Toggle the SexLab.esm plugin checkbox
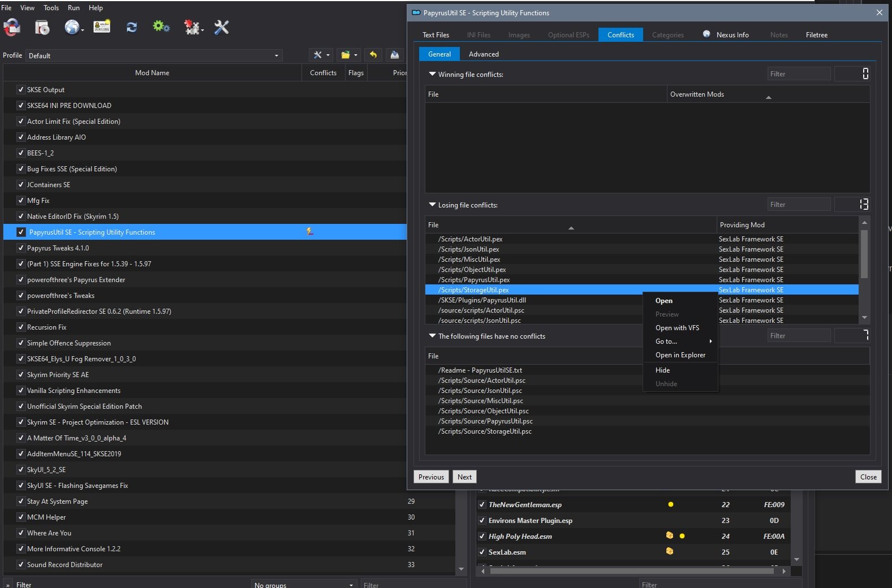Viewport: 892px width, 588px height. pyautogui.click(x=482, y=552)
